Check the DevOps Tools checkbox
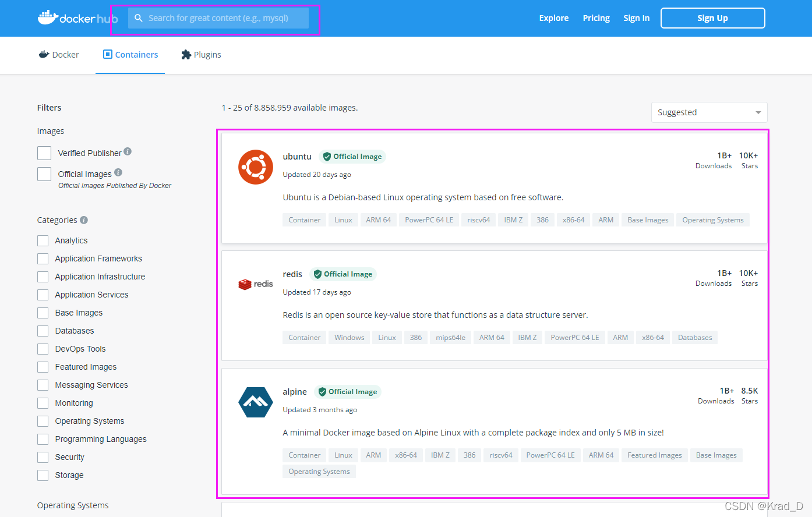Screen dimensions: 812x517 (43, 349)
